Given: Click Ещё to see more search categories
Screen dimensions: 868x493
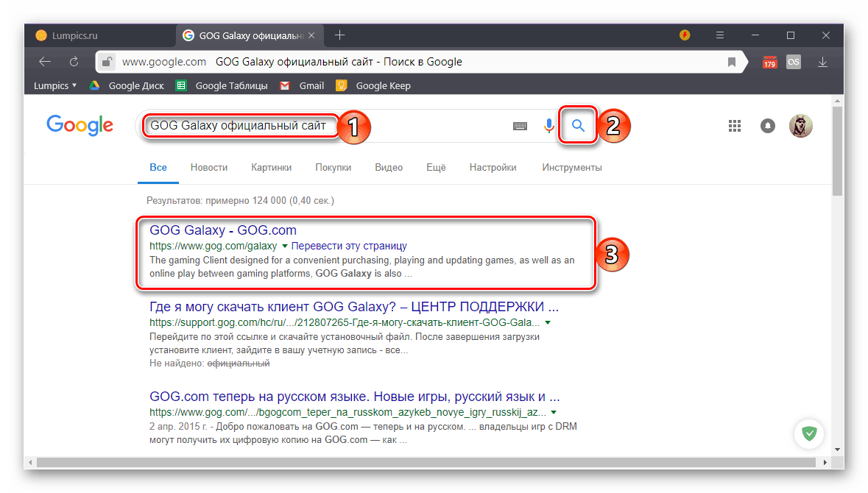Looking at the screenshot, I should click(435, 167).
